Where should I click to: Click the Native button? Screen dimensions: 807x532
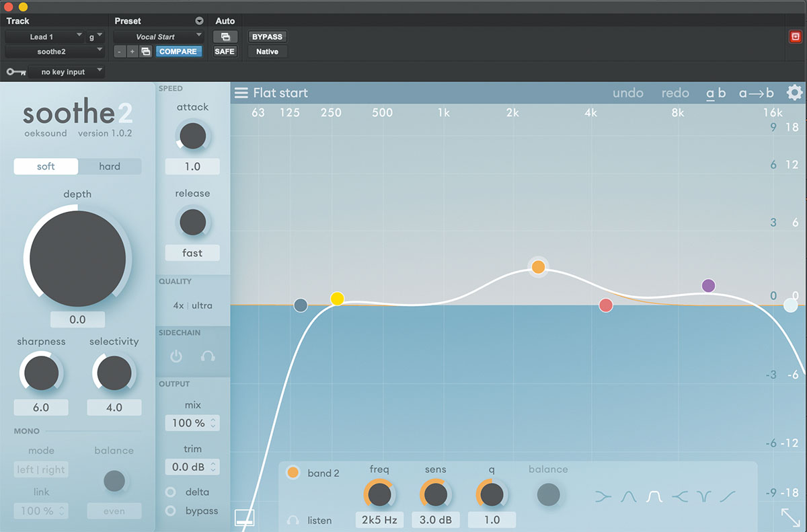(x=267, y=51)
